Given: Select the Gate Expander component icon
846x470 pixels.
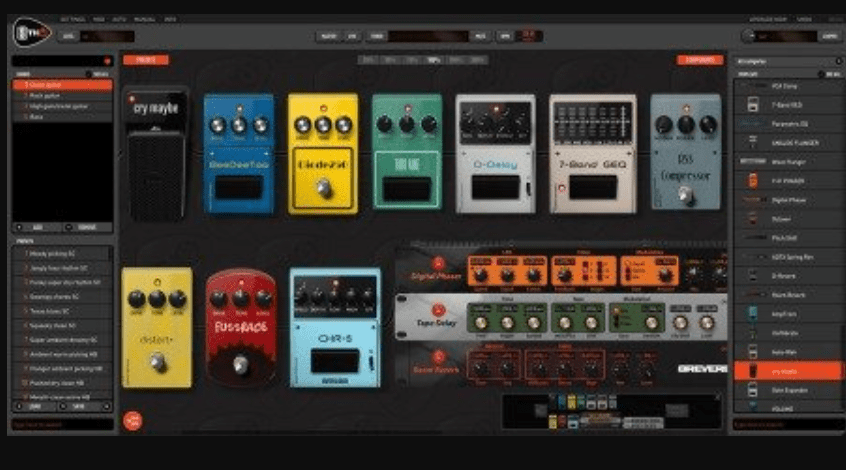Looking at the screenshot, I should click(753, 390).
